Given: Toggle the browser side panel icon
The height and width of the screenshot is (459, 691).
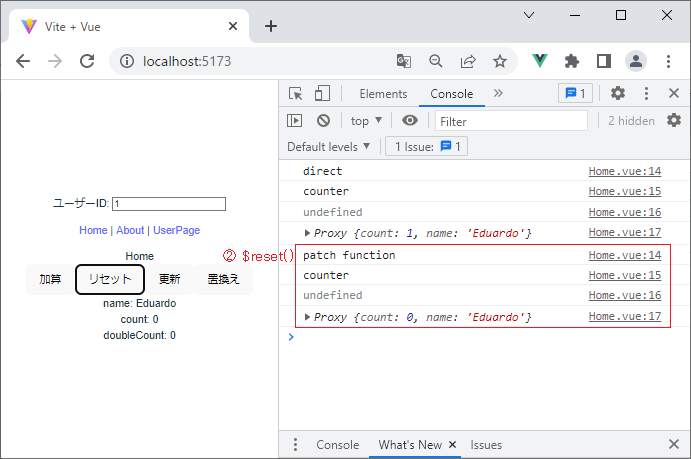Looking at the screenshot, I should click(x=604, y=61).
